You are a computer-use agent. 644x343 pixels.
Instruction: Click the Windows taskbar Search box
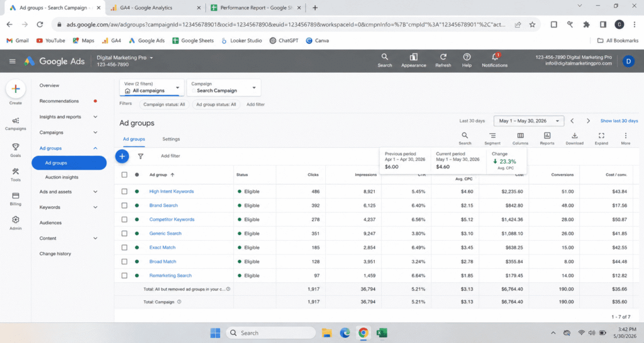pyautogui.click(x=270, y=333)
